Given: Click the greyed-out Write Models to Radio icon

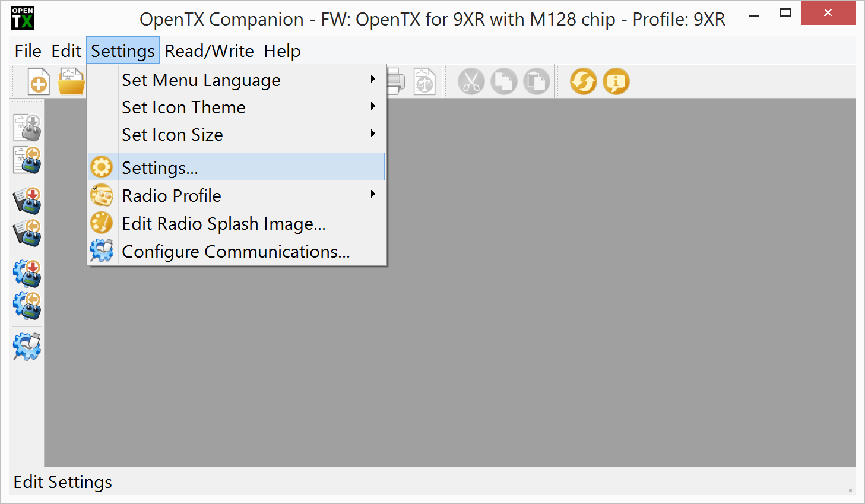Looking at the screenshot, I should [x=27, y=128].
